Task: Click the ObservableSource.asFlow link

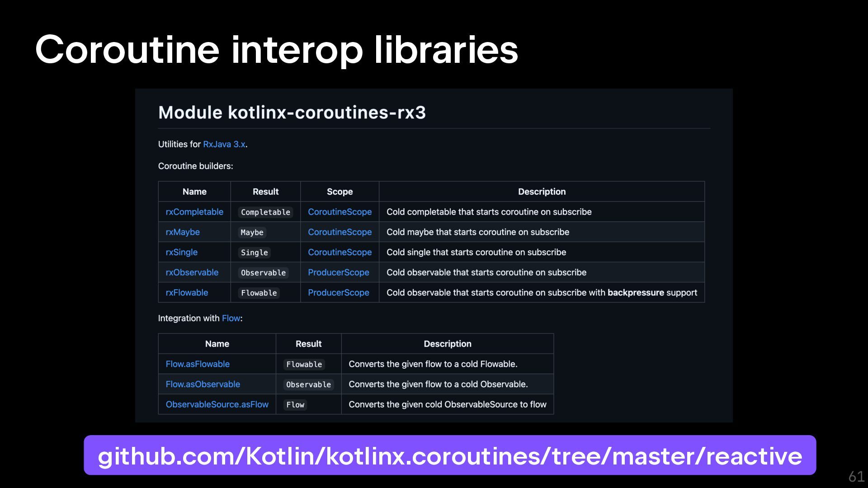Action: (x=217, y=404)
